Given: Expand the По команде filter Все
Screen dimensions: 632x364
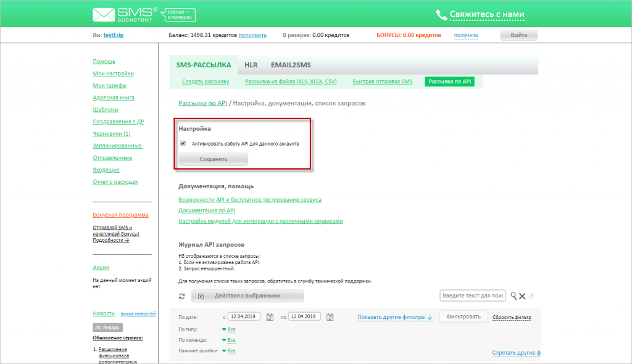Looking at the screenshot, I should point(228,340).
